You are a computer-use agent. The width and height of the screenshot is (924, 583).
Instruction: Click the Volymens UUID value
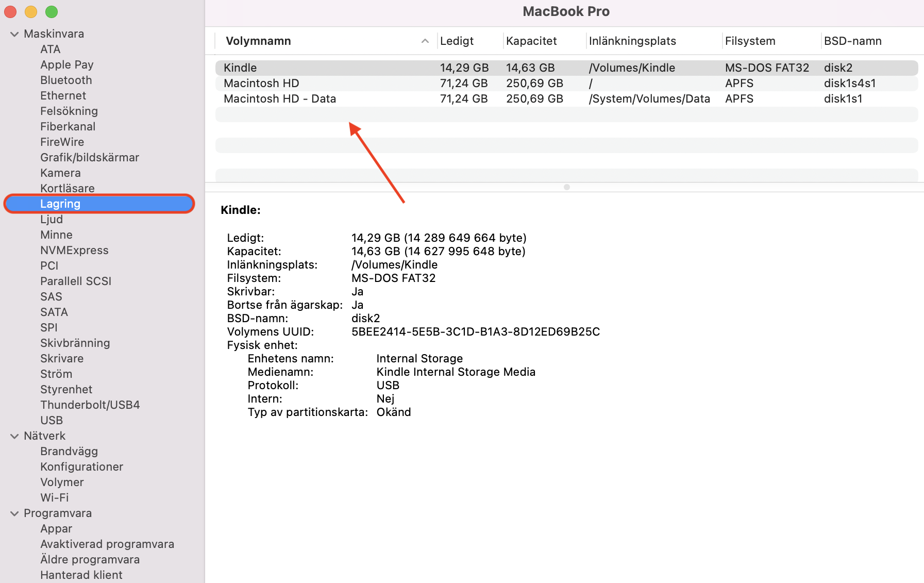point(476,332)
